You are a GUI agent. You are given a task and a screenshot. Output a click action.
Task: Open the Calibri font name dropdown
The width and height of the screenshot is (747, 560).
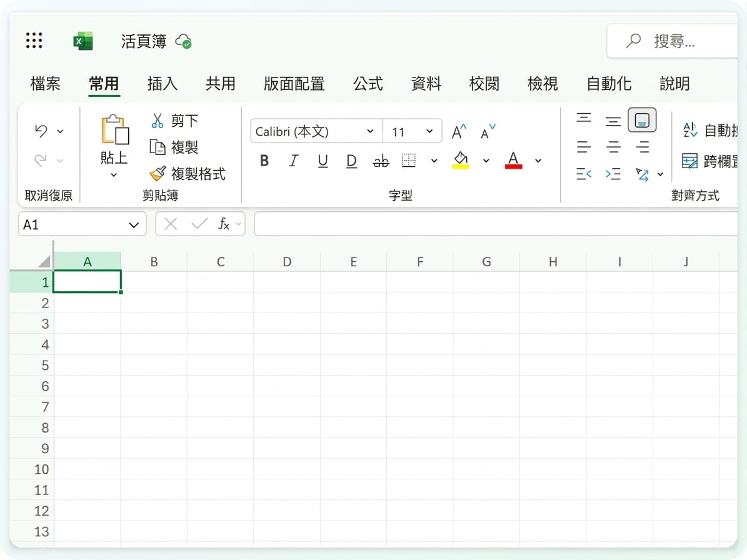(x=370, y=131)
